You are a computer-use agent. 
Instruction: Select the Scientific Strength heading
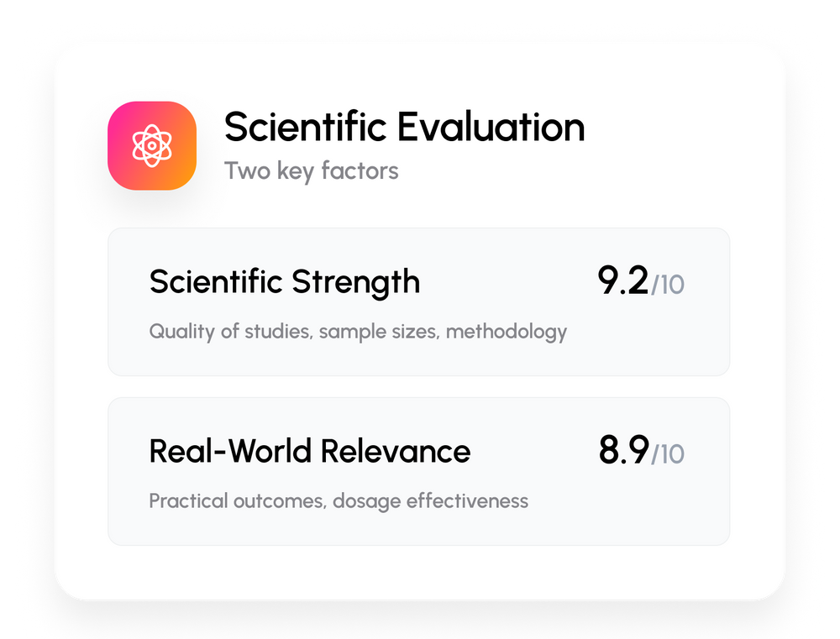point(284,281)
